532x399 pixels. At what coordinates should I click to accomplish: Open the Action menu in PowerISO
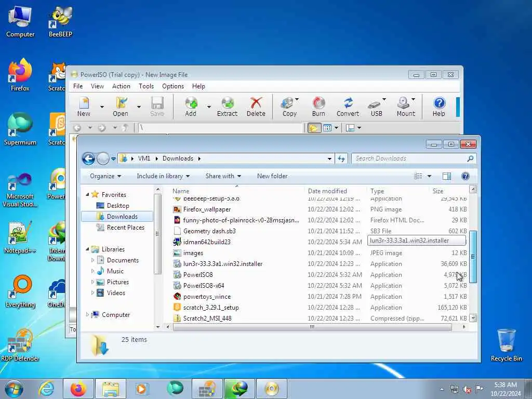point(121,86)
